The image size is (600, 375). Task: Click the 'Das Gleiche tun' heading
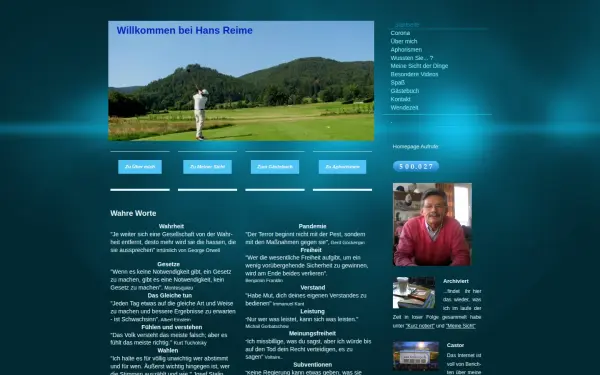170,296
